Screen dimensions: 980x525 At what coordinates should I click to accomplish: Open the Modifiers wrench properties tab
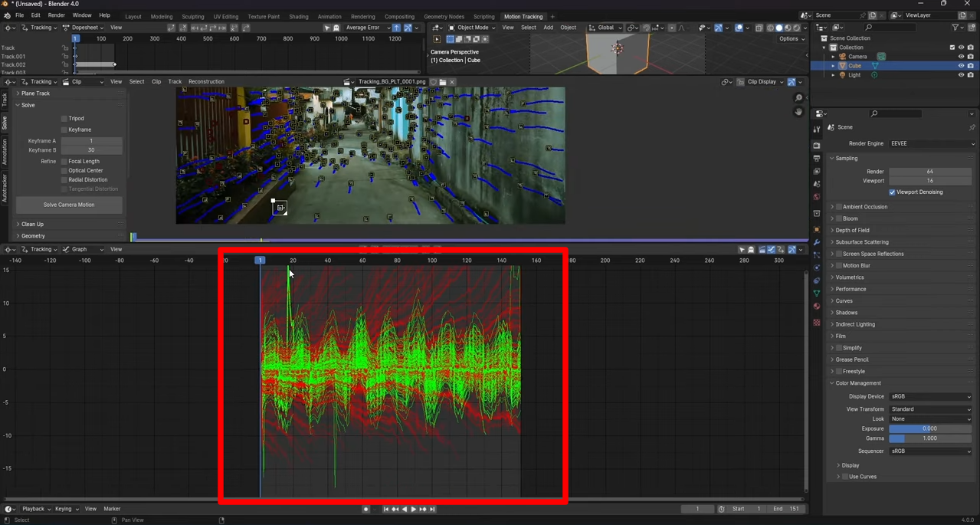(817, 243)
